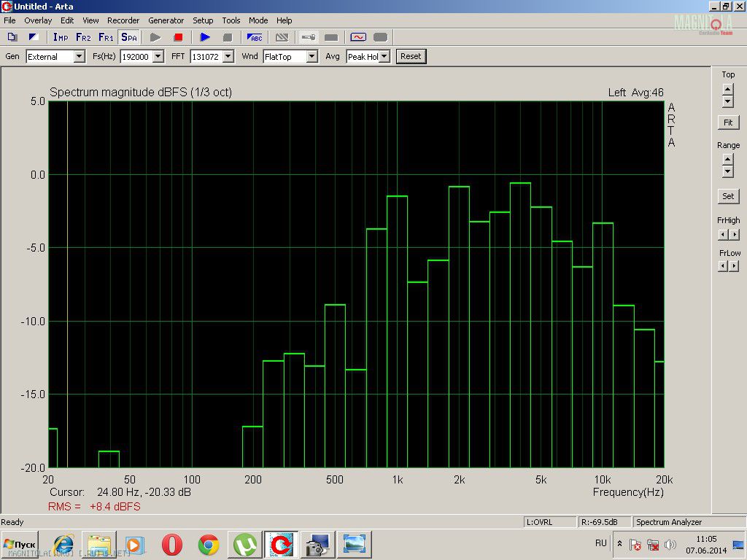This screenshot has width=747, height=560.
Task: Toggle the red sine wave curve icon
Action: (x=357, y=37)
